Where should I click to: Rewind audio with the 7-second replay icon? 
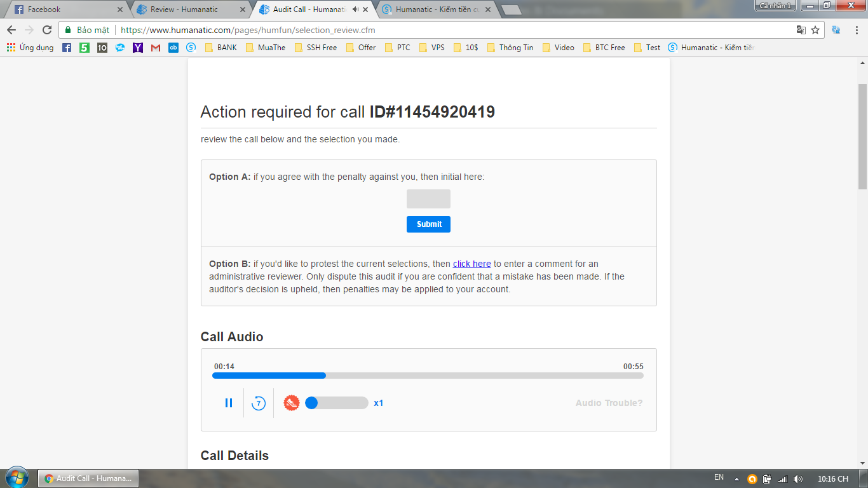(259, 403)
